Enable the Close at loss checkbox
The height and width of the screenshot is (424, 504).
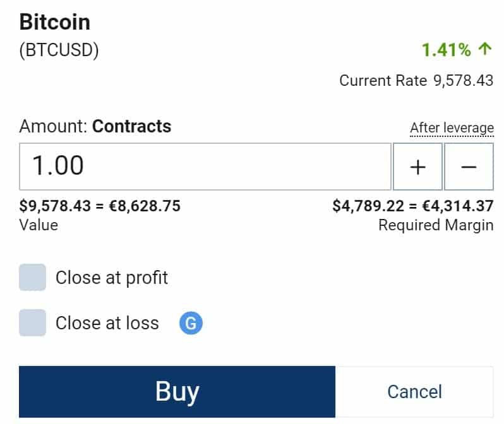(32, 323)
